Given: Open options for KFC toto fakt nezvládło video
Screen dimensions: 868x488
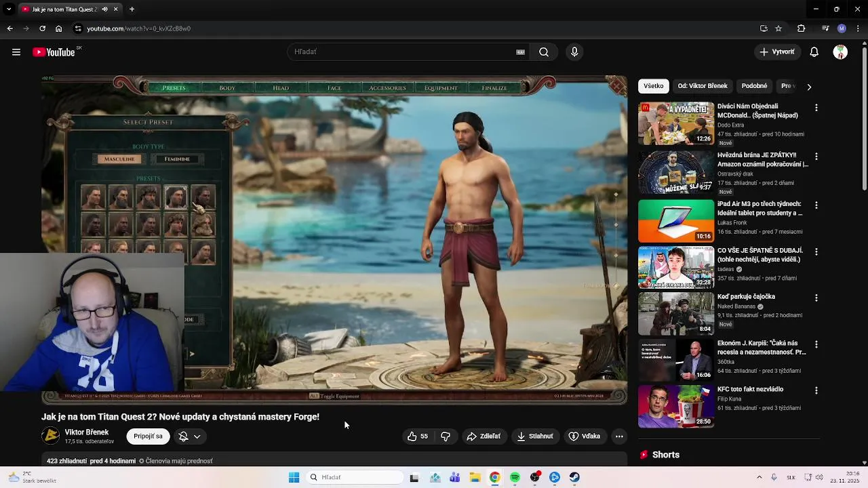Looking at the screenshot, I should (816, 390).
